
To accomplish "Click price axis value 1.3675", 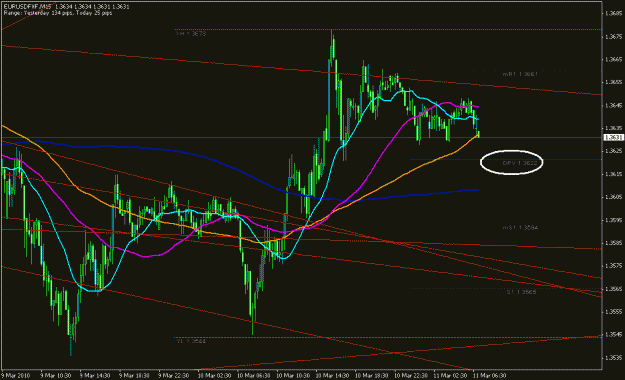I will (x=613, y=37).
